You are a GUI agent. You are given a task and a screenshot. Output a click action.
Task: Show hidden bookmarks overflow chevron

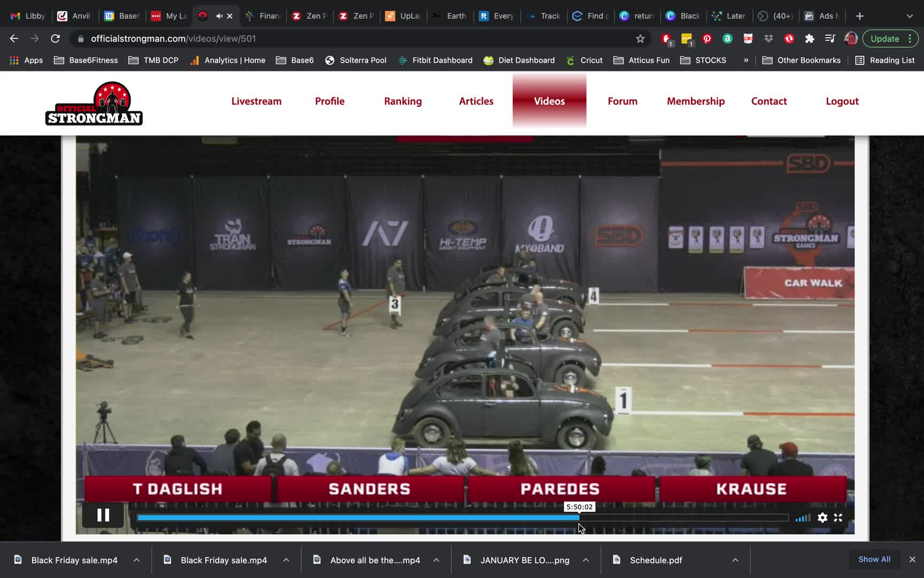pyautogui.click(x=746, y=60)
